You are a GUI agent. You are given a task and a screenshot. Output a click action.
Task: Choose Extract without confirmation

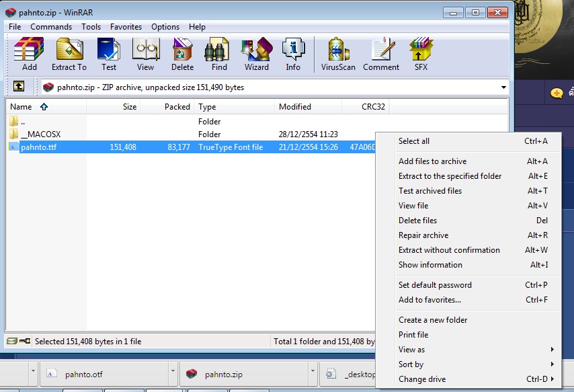click(468, 250)
